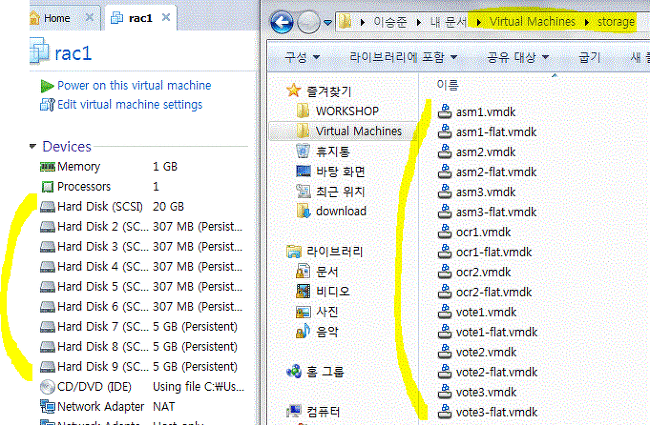This screenshot has width=650, height=425.
Task: Select the rac1 tab
Action: click(x=141, y=18)
